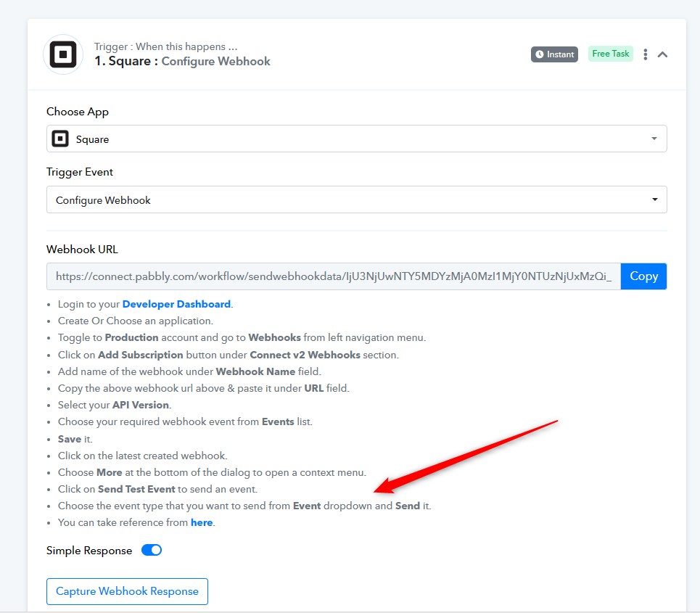Click the step title 'Square : Configure Webhook'
Viewport: 700px width, 613px height.
[x=182, y=61]
